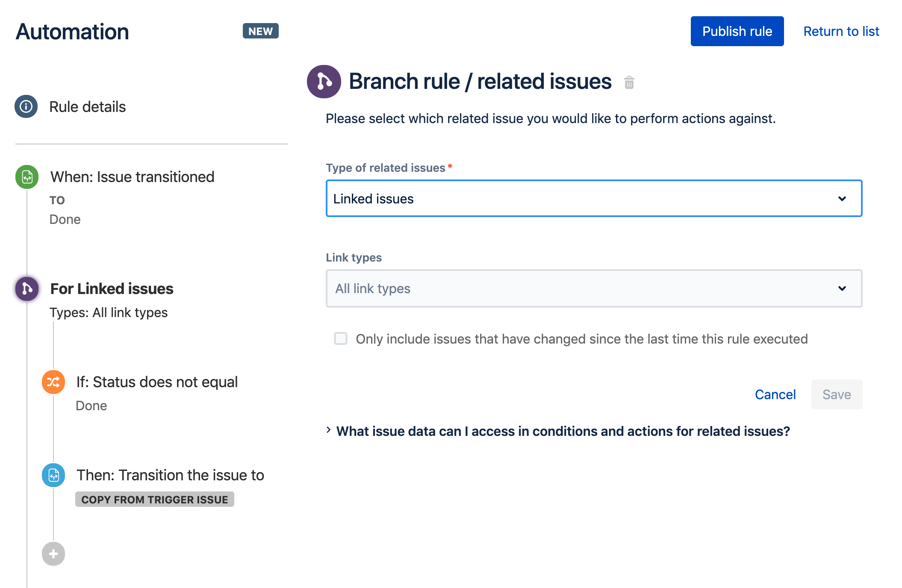Cancel the branch rule changes

coord(775,394)
